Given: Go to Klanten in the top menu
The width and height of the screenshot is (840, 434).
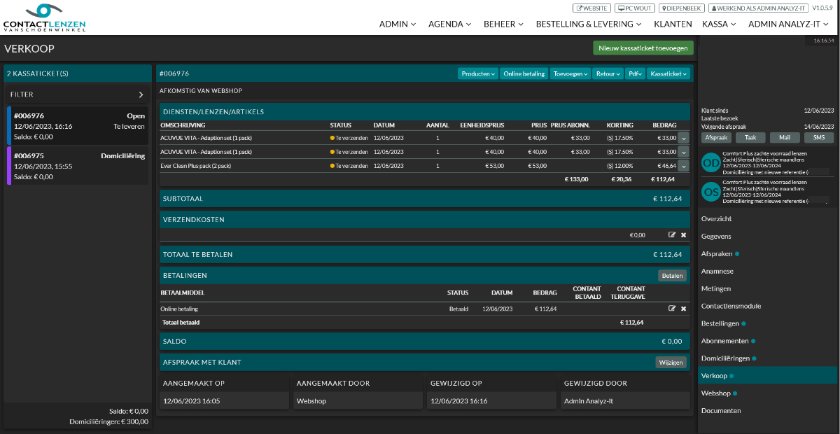Looking at the screenshot, I should (672, 23).
